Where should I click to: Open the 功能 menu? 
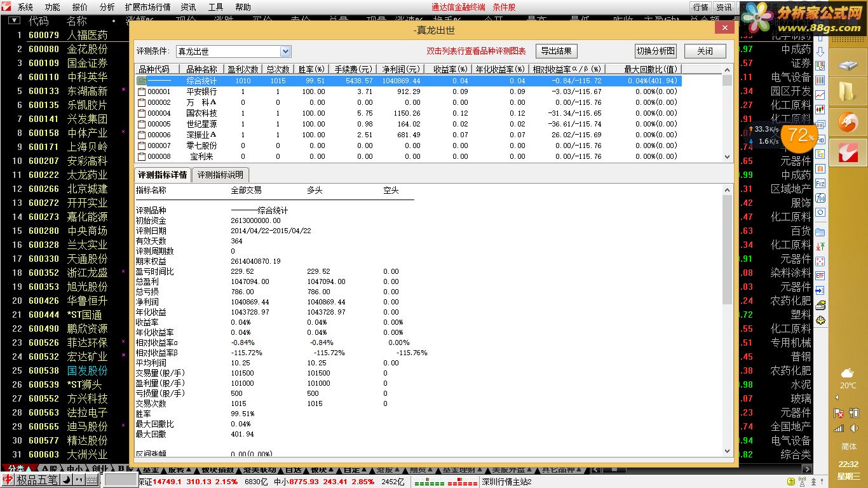(53, 7)
